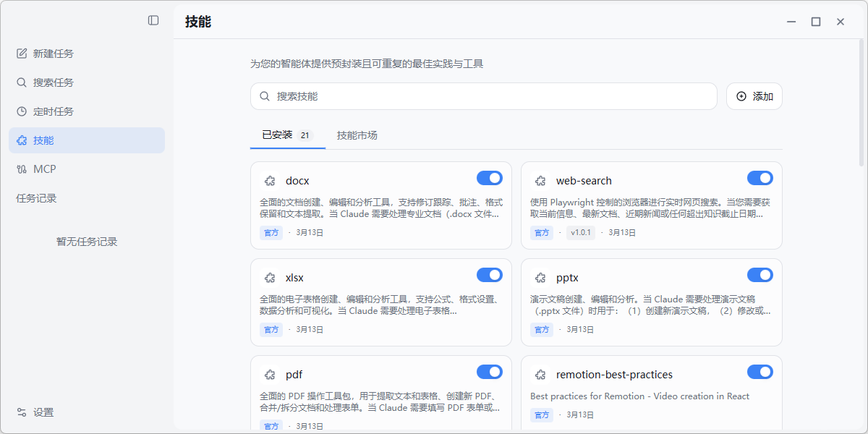
Task: Click the new task pencil icon
Action: point(22,54)
